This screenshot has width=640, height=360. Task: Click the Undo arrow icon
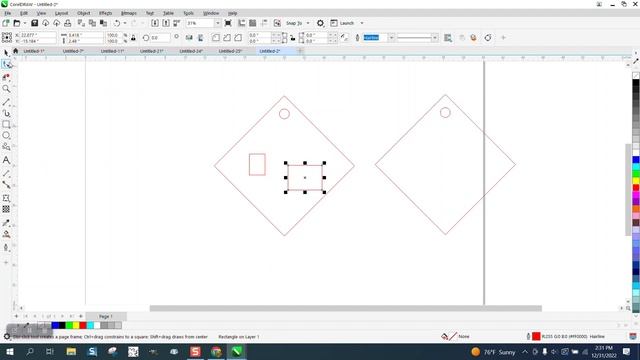[117, 23]
